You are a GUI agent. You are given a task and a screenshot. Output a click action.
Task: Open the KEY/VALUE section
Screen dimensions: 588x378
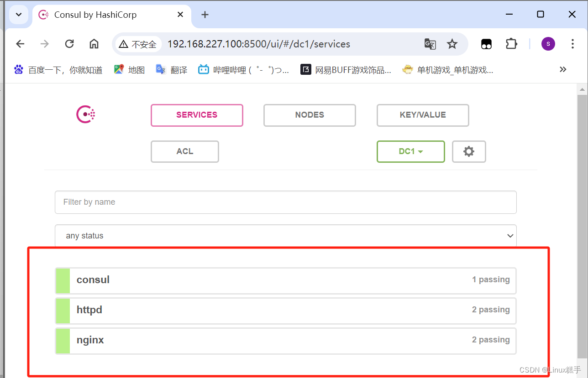pyautogui.click(x=422, y=115)
